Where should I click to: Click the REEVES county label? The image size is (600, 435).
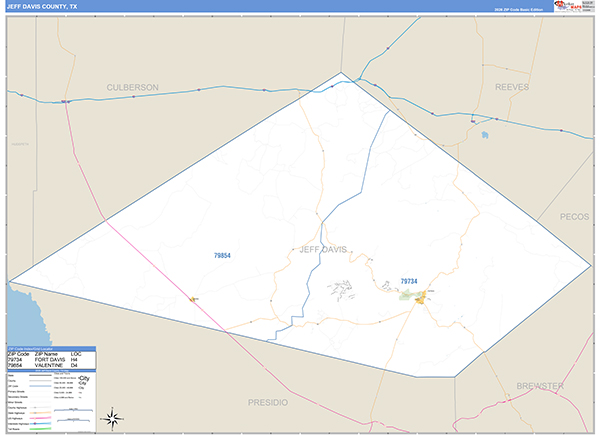[512, 87]
